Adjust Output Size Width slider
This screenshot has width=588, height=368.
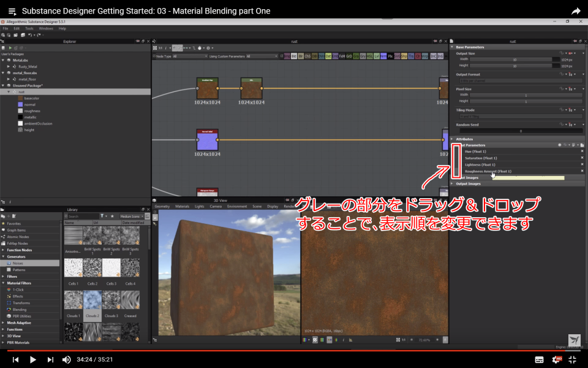pos(514,59)
